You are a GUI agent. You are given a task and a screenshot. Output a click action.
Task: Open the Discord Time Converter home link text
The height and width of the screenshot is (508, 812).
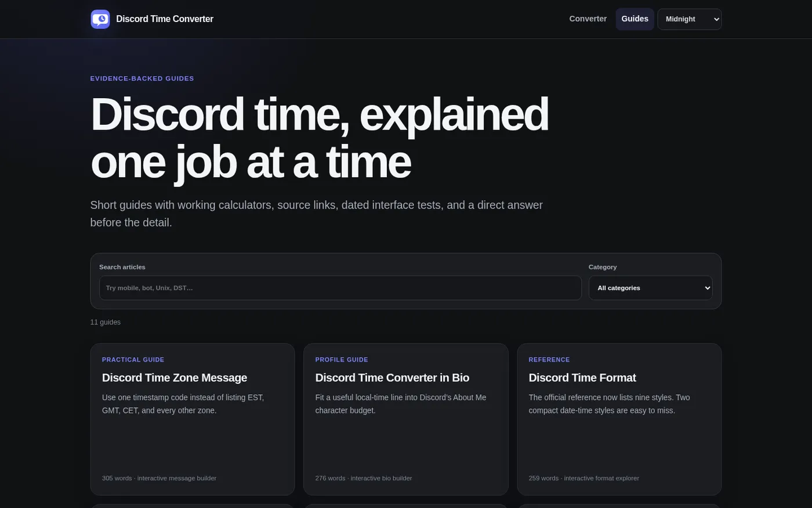165,19
